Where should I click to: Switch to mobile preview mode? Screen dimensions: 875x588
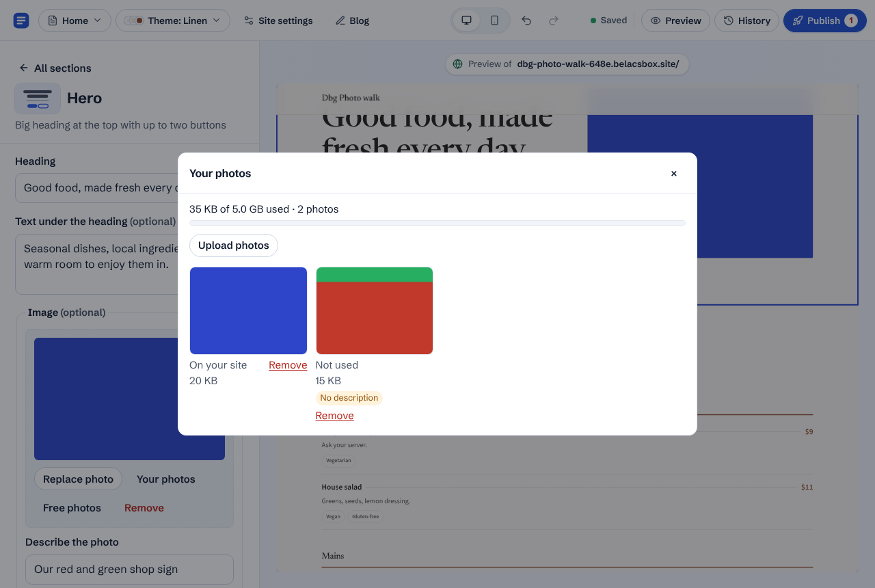(x=494, y=21)
